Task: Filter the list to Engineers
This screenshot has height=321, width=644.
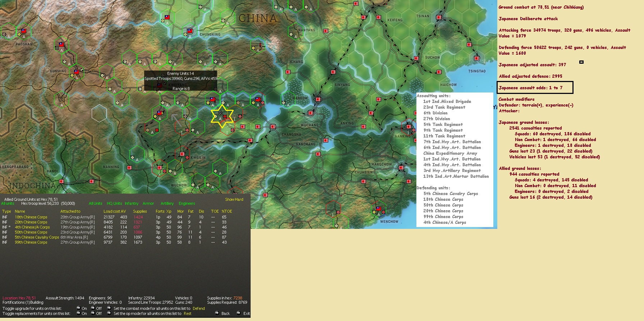Action: (x=187, y=203)
